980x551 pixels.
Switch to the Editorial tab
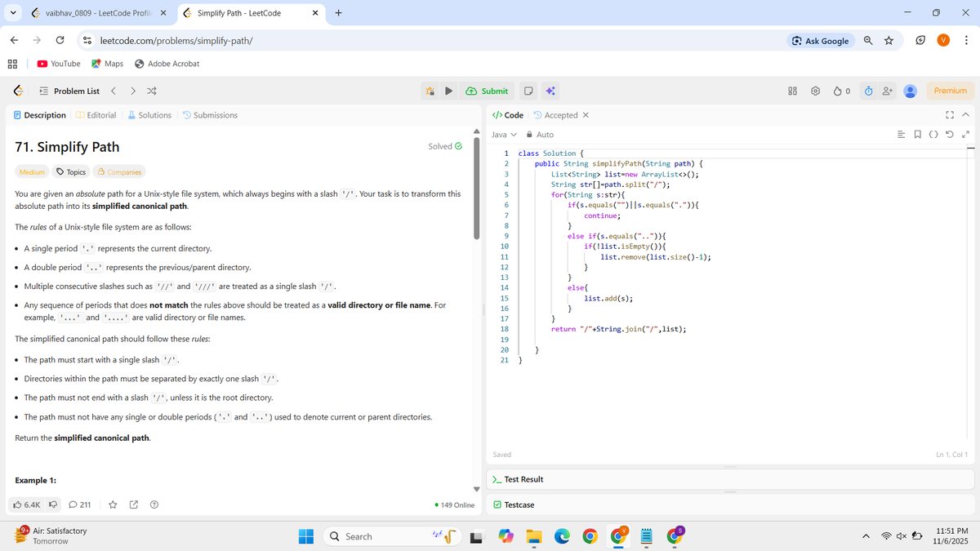pos(96,115)
